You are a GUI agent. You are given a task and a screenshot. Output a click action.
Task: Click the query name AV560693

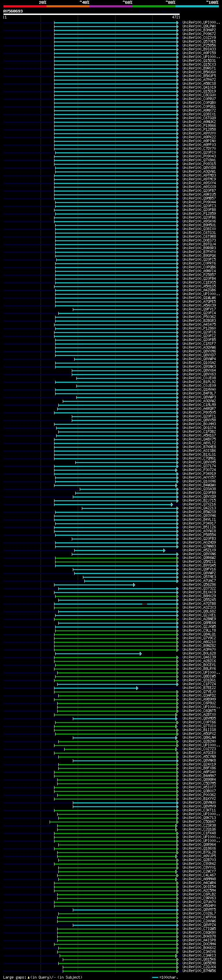click(13, 11)
